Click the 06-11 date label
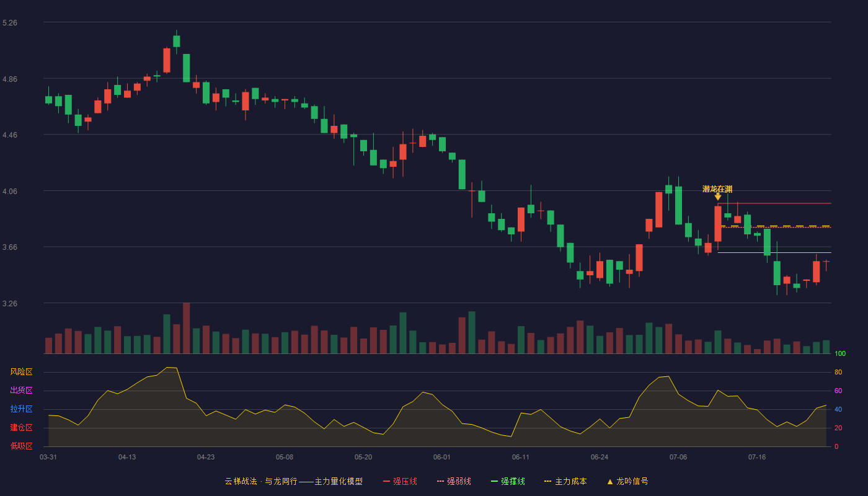The image size is (868, 496). point(521,457)
